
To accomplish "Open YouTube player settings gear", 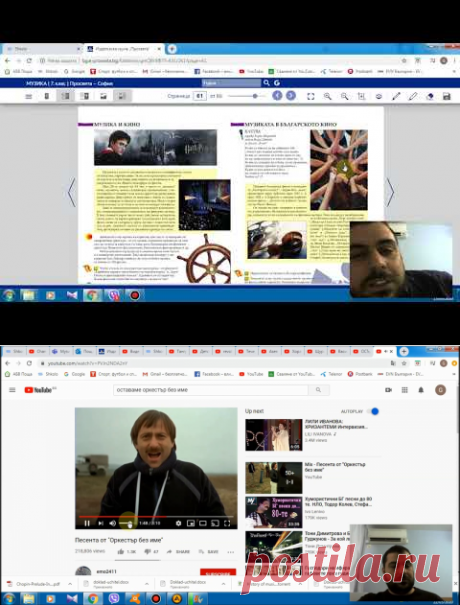I will pyautogui.click(x=178, y=523).
